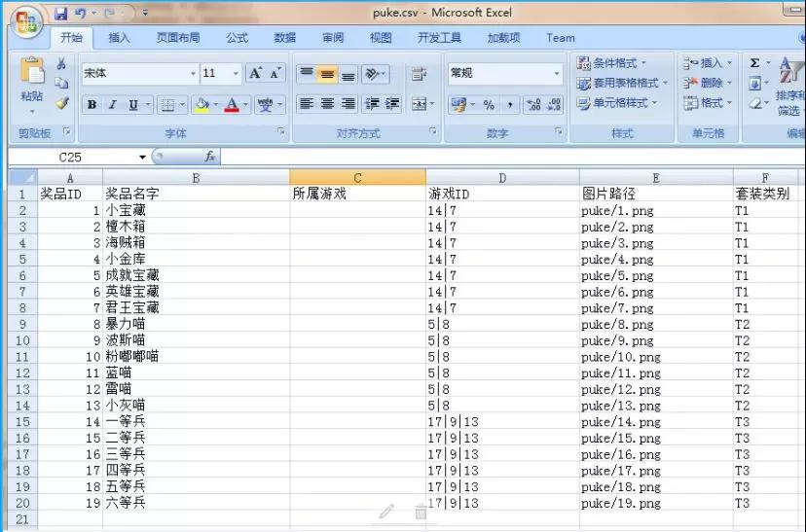Image resolution: width=806 pixels, height=532 pixels.
Task: Merge and center cells
Action: point(419,104)
